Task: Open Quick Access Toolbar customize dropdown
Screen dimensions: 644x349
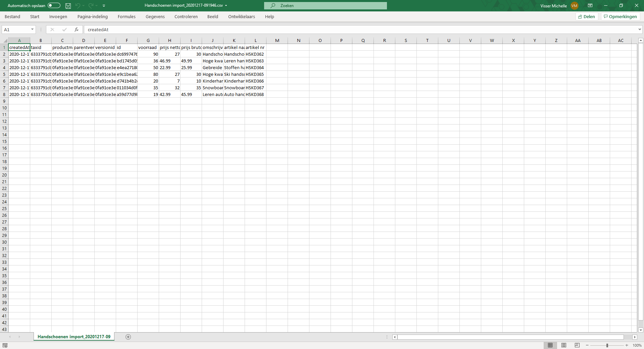Action: (104, 6)
